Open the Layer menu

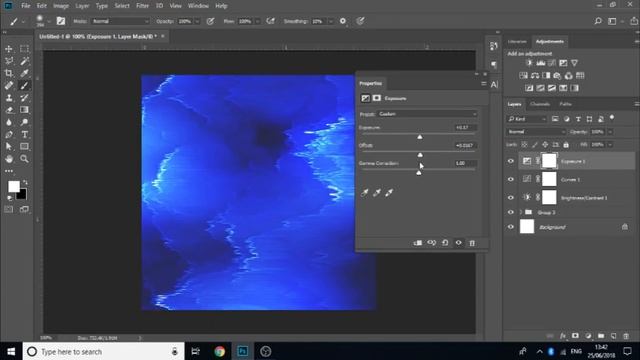(82, 6)
